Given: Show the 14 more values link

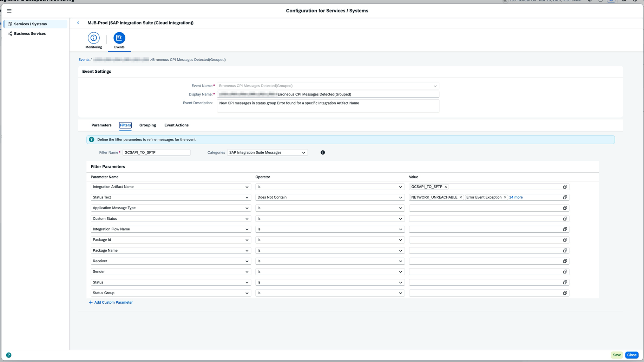Looking at the screenshot, I should (x=515, y=197).
